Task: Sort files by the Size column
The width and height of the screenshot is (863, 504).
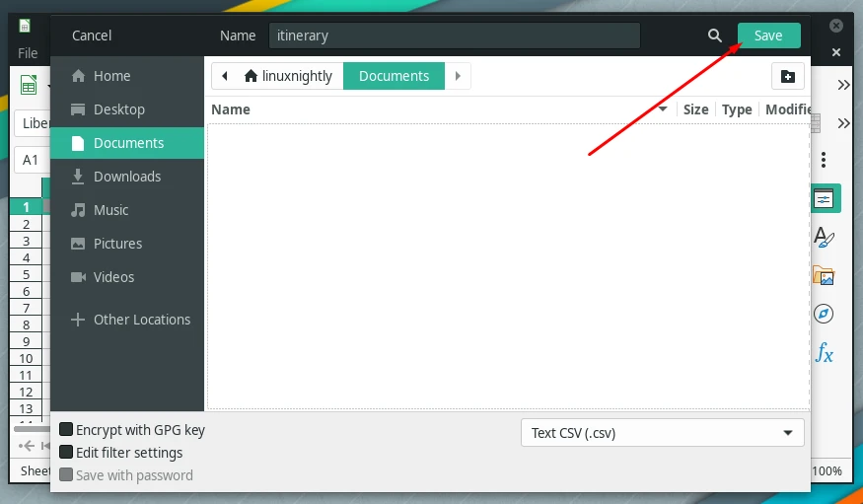Action: click(x=695, y=109)
